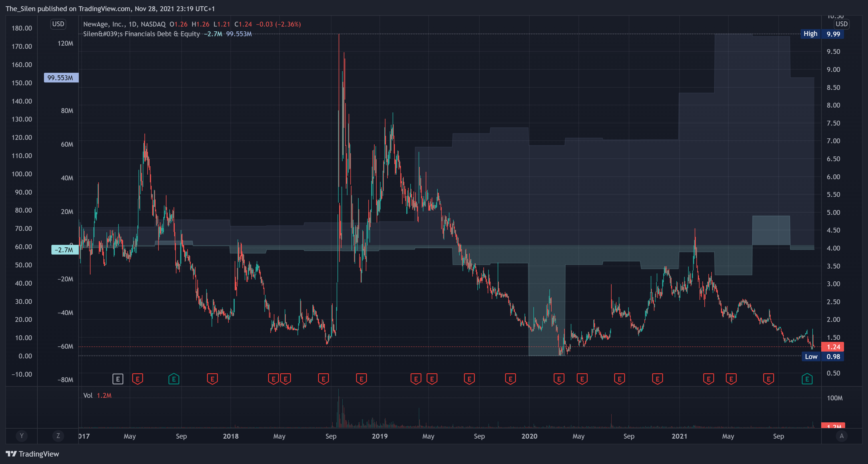Click the 2020 label on the time axis
The height and width of the screenshot is (464, 868).
[529, 436]
